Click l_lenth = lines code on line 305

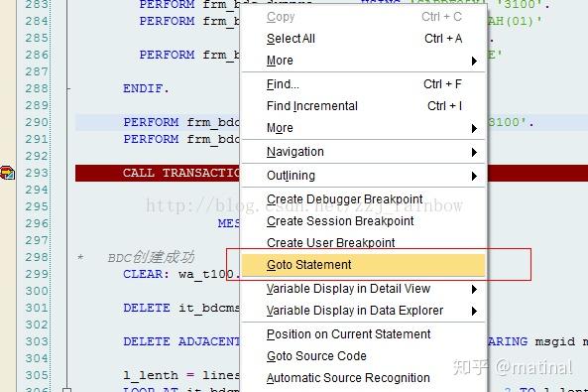[181, 376]
